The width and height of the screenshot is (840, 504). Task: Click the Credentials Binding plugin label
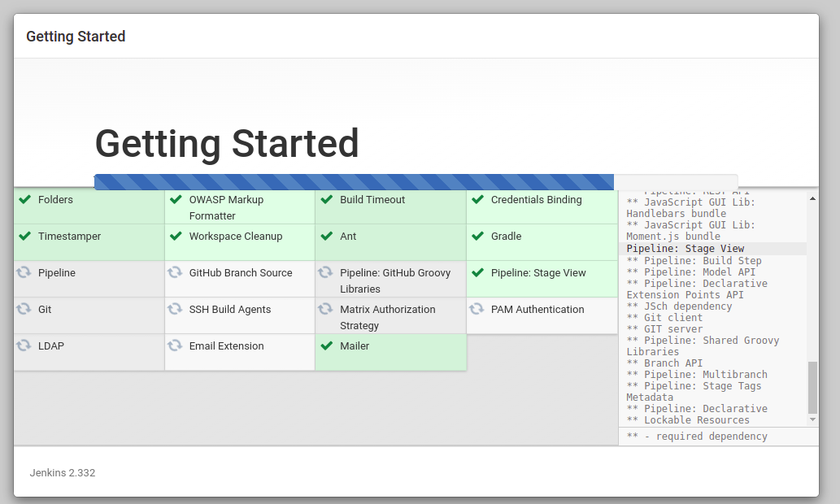pyautogui.click(x=536, y=200)
